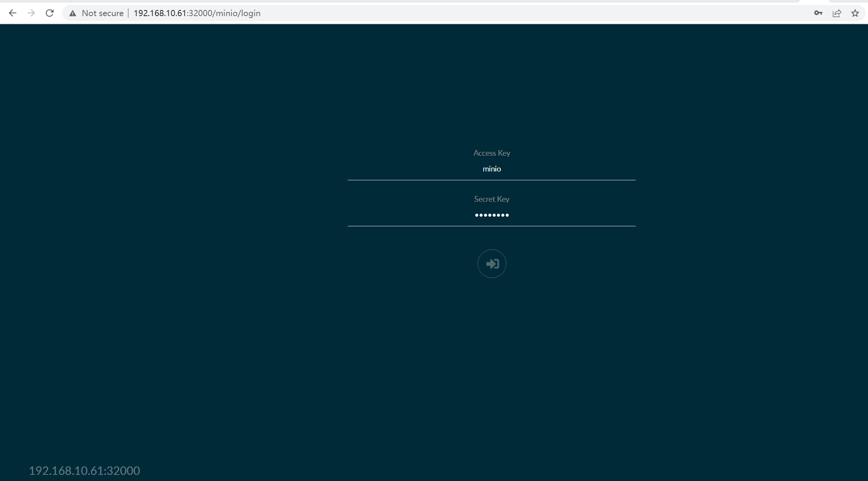Click the Not secure warning triangle icon
868x481 pixels.
[73, 13]
